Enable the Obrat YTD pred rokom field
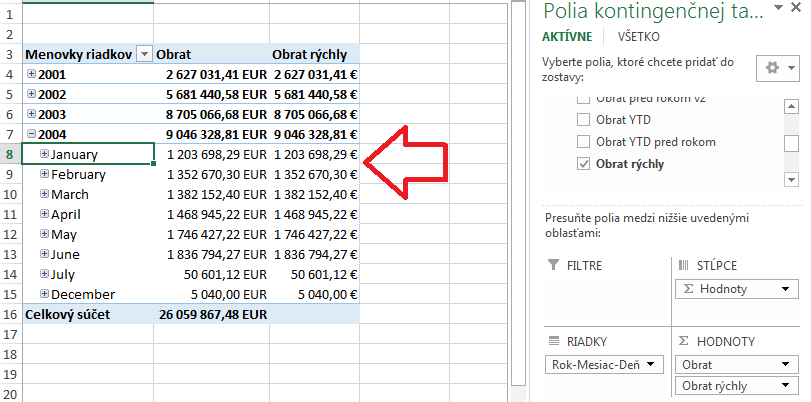The height and width of the screenshot is (402, 811). [584, 142]
